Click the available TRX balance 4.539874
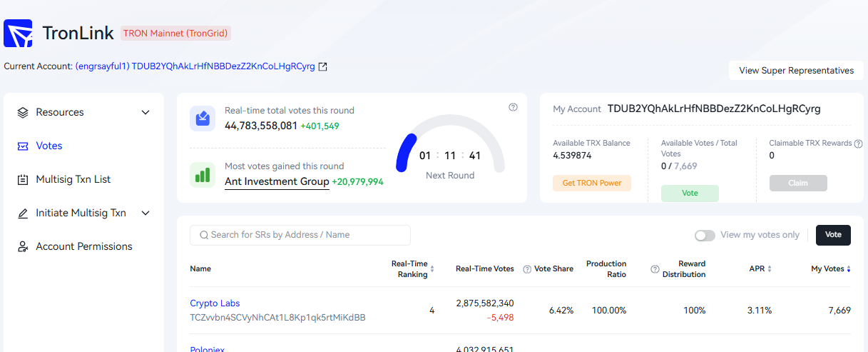868x352 pixels. click(572, 155)
